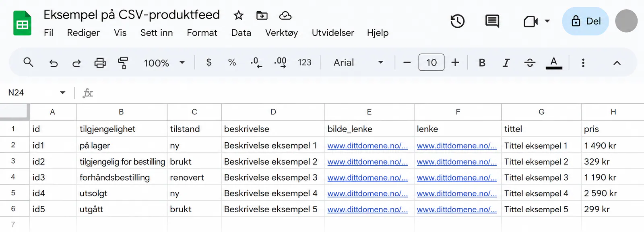
Task: Toggle strikethrough formatting
Action: (x=530, y=63)
